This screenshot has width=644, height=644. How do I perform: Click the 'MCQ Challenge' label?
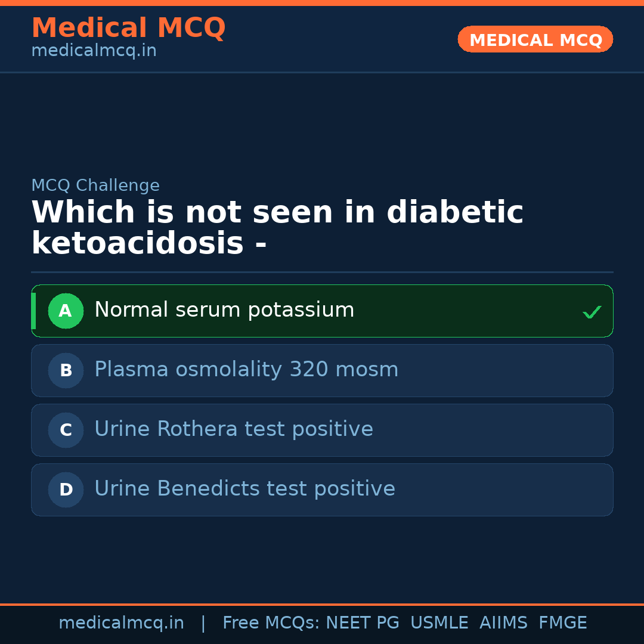pos(95,185)
